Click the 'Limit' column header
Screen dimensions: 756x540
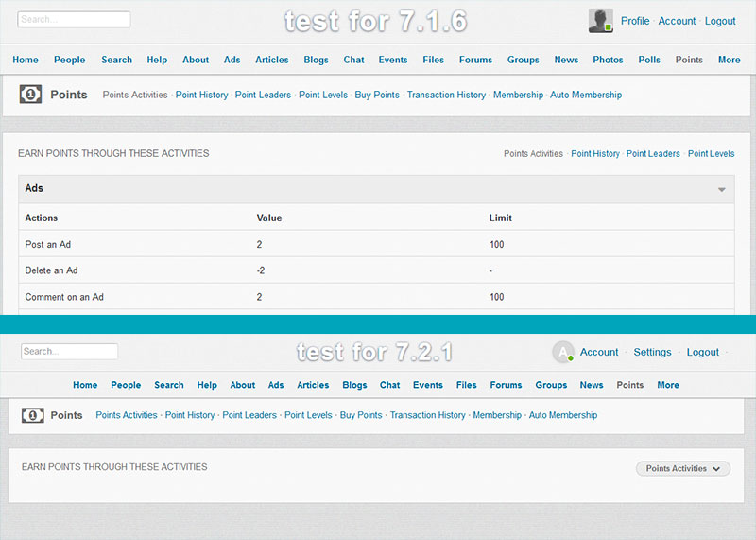(501, 218)
